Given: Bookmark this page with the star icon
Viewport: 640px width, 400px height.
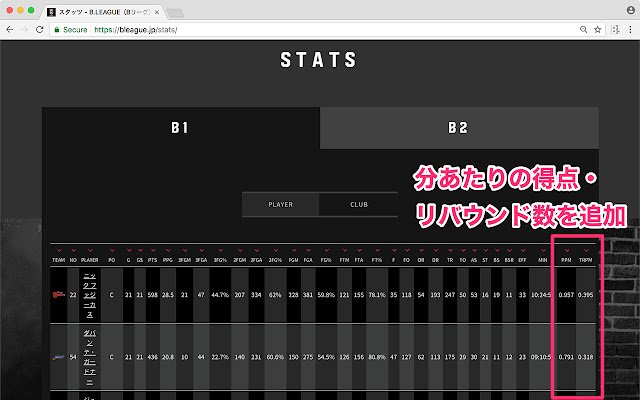Looking at the screenshot, I should [x=598, y=29].
